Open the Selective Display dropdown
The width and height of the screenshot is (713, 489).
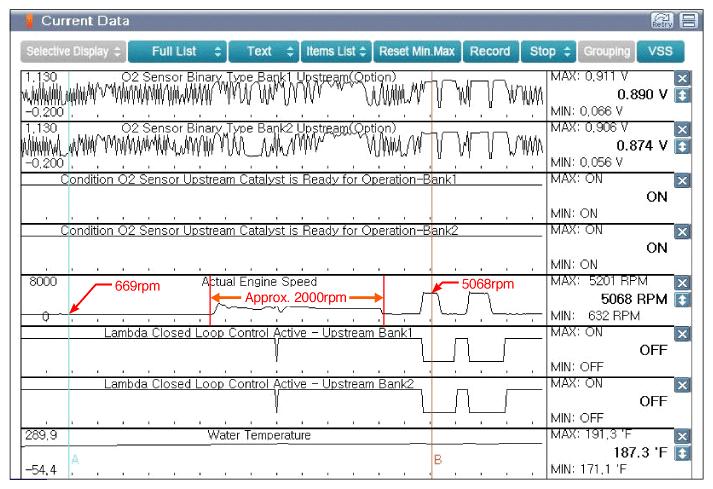[x=73, y=51]
